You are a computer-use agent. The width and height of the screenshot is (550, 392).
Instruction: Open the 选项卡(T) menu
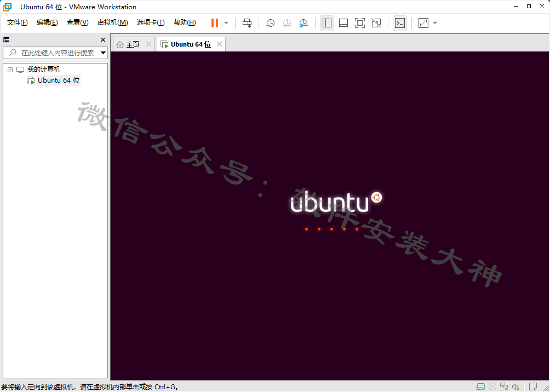[x=151, y=22]
